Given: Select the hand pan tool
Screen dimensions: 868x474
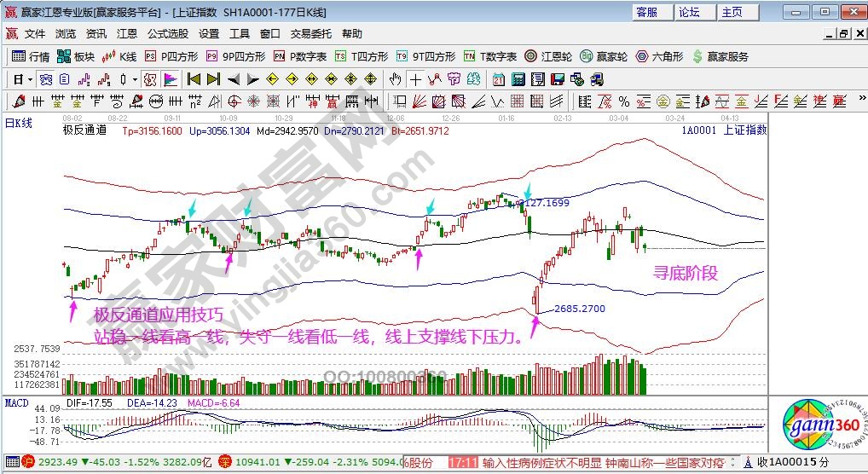Looking at the screenshot, I should pyautogui.click(x=395, y=79).
